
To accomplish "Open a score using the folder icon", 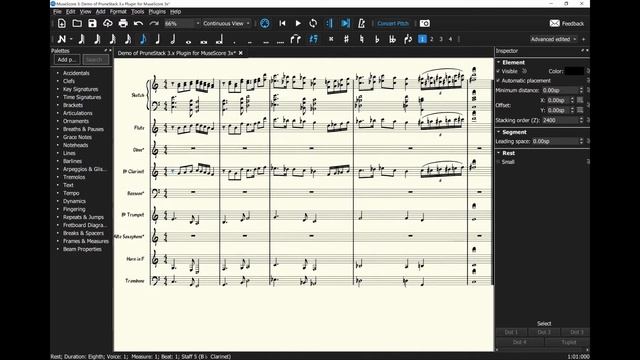I will coord(77,23).
